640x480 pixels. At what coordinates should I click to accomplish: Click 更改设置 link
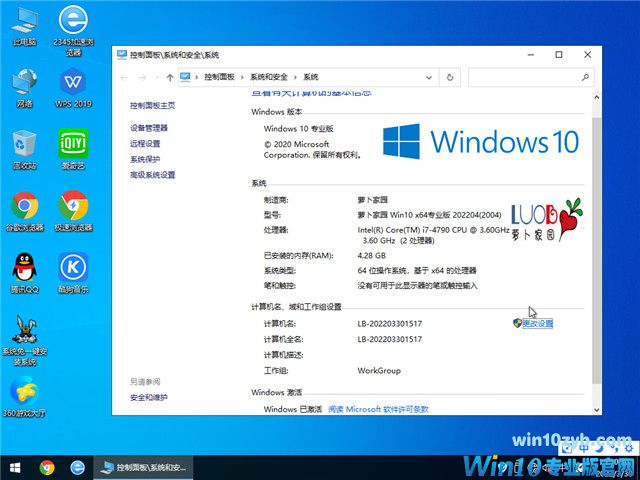pyautogui.click(x=538, y=323)
